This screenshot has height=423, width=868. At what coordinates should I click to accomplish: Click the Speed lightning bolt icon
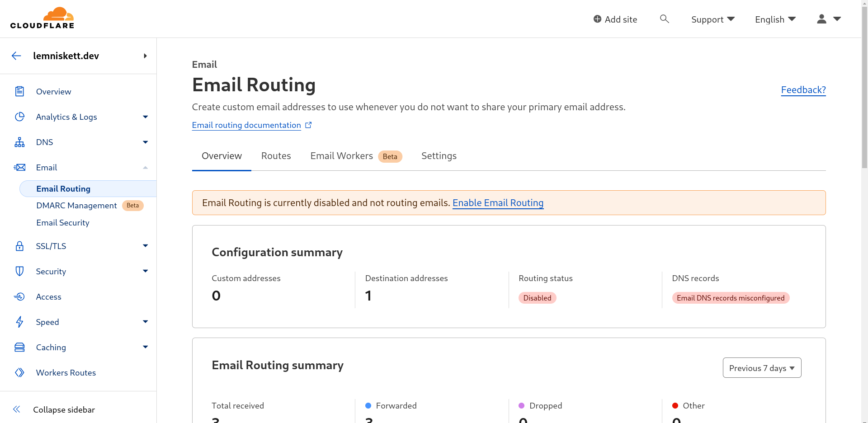point(19,322)
